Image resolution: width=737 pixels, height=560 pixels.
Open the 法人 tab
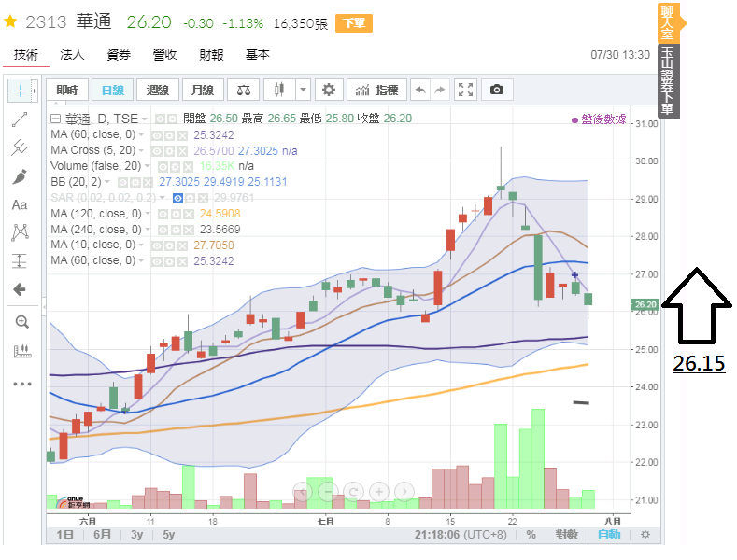72,55
